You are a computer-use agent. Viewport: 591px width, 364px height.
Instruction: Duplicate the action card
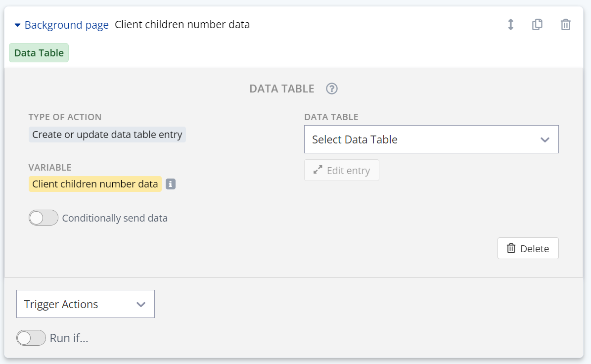537,24
